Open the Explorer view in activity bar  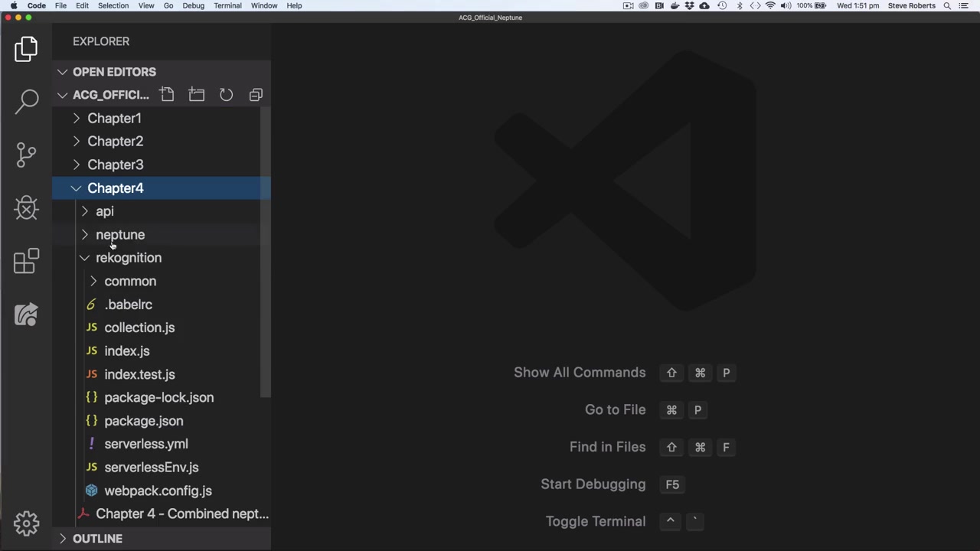point(26,49)
